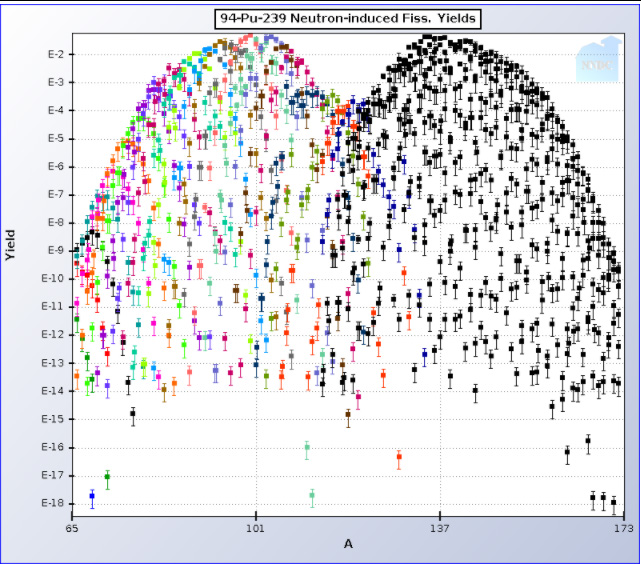Click the x-axis tick label '173'
The image size is (641, 564).
(624, 528)
